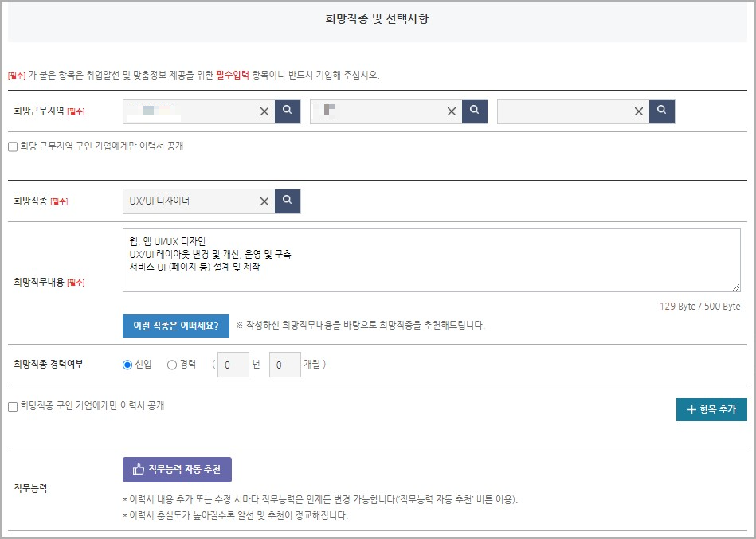Enable resume disclosure for desired job employers
Image resolution: width=756 pixels, height=539 pixels.
12,408
